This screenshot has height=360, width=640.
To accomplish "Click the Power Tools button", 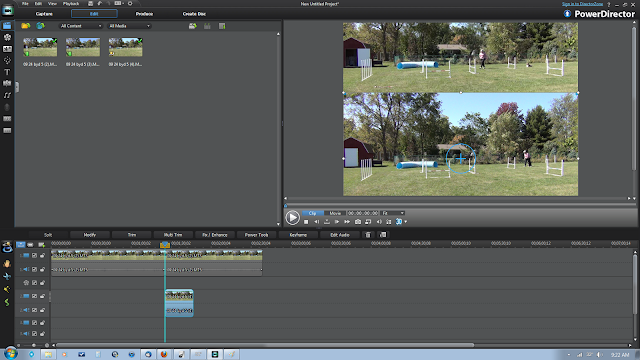I will click(256, 235).
